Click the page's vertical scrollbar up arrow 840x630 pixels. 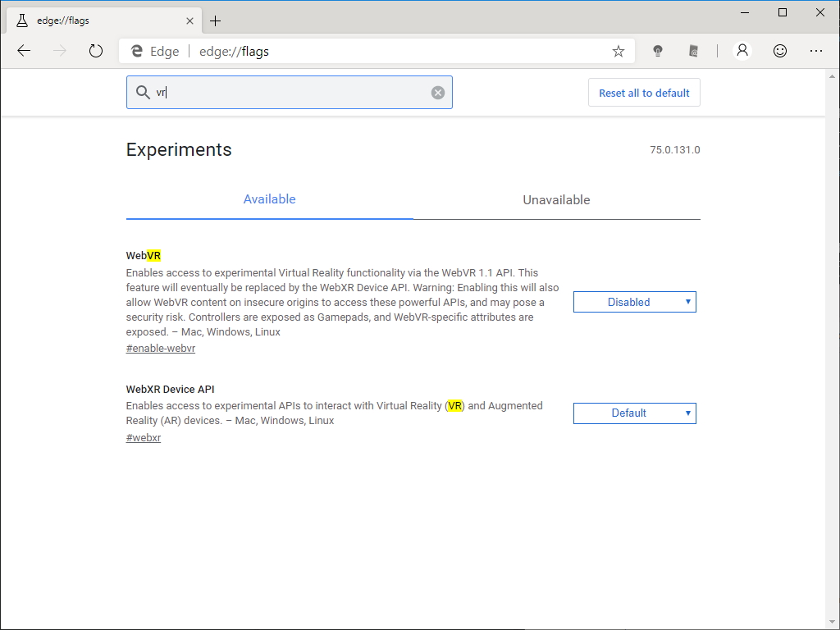(x=832, y=76)
